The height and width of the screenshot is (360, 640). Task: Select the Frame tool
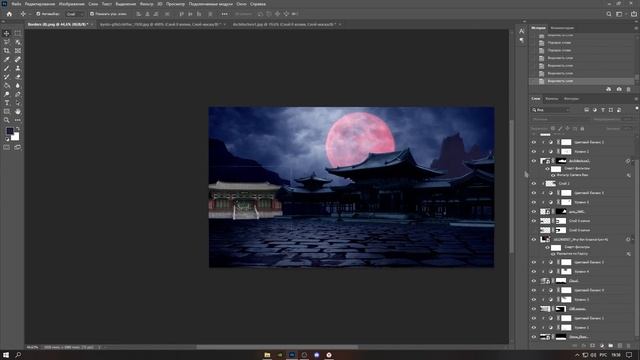[18, 51]
